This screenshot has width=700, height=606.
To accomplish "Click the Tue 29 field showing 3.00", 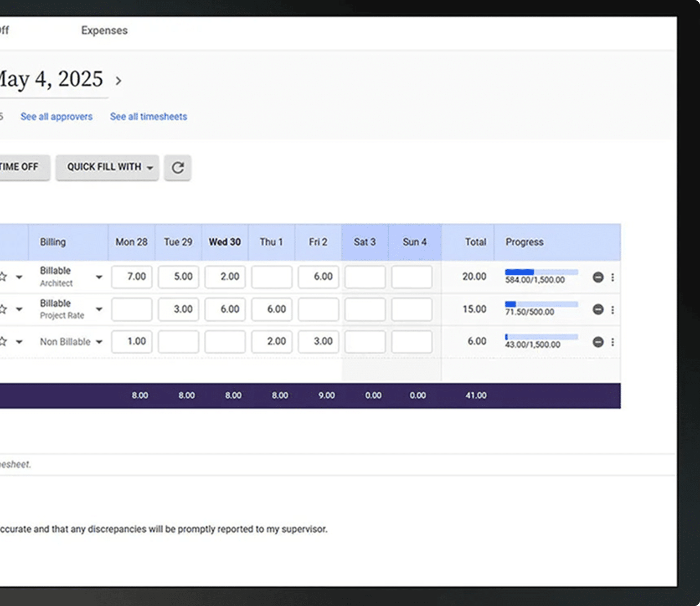I will [x=178, y=309].
